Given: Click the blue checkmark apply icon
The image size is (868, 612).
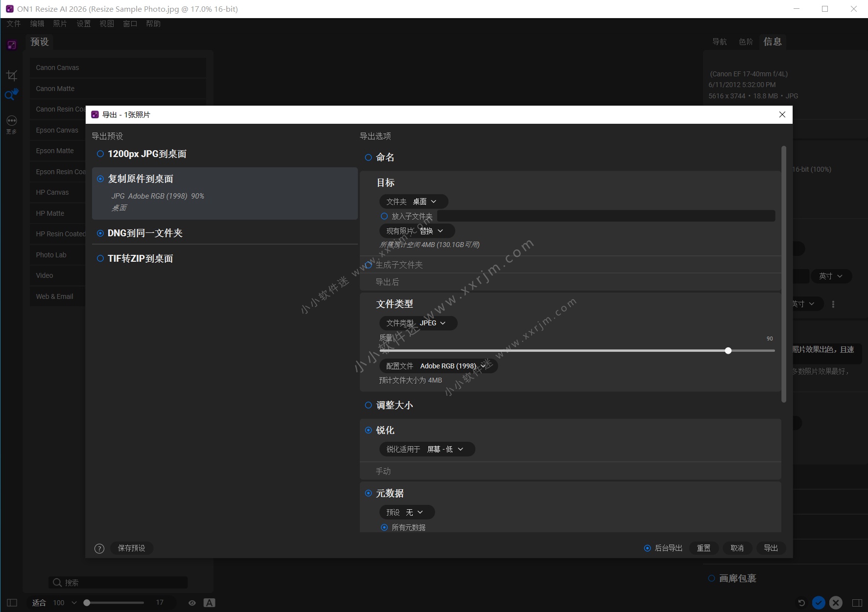Looking at the screenshot, I should tap(818, 603).
